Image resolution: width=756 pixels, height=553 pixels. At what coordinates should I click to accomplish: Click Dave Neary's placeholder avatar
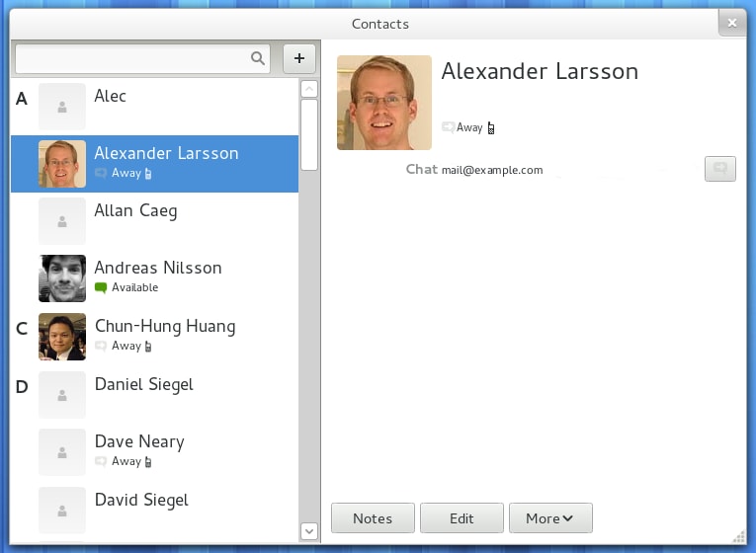(x=62, y=452)
